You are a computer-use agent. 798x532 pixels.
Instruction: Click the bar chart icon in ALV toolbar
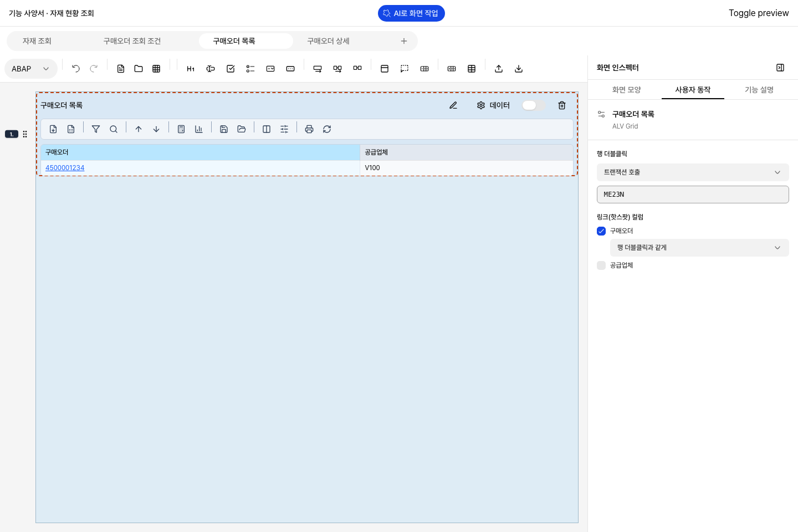click(x=199, y=129)
